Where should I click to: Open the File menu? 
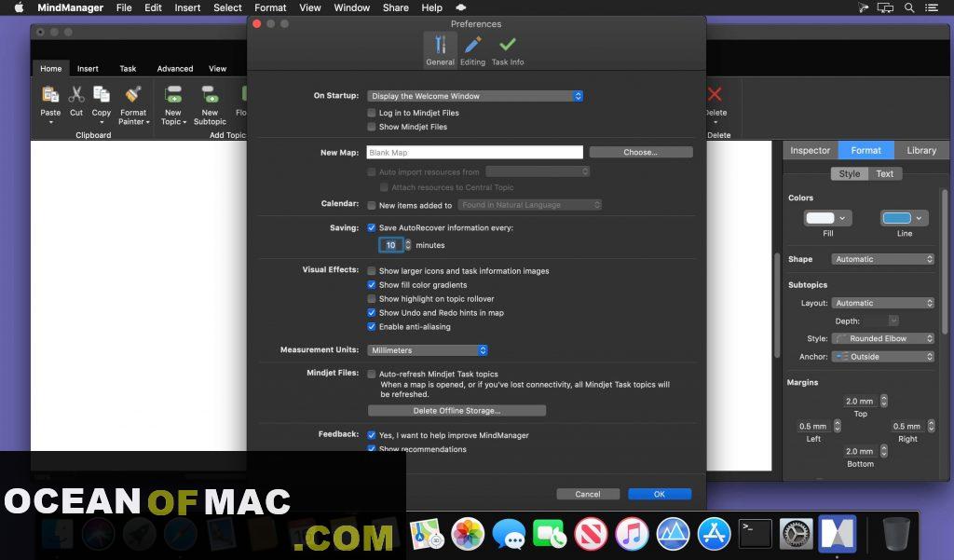coord(124,7)
